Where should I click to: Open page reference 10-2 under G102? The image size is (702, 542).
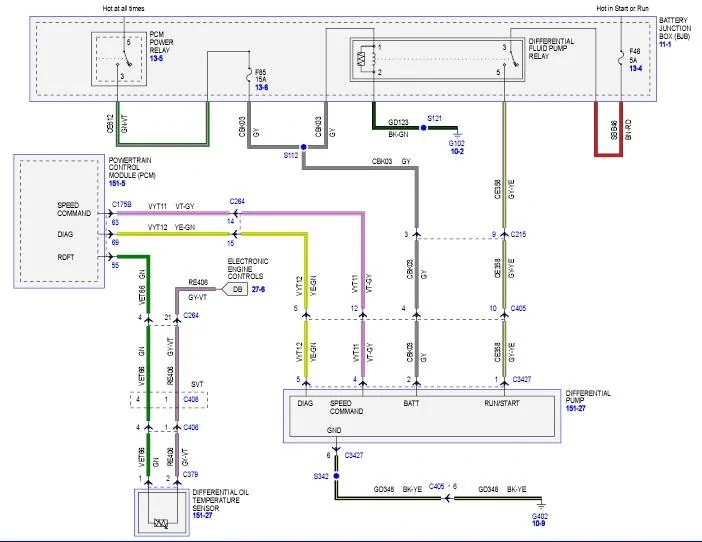[457, 152]
